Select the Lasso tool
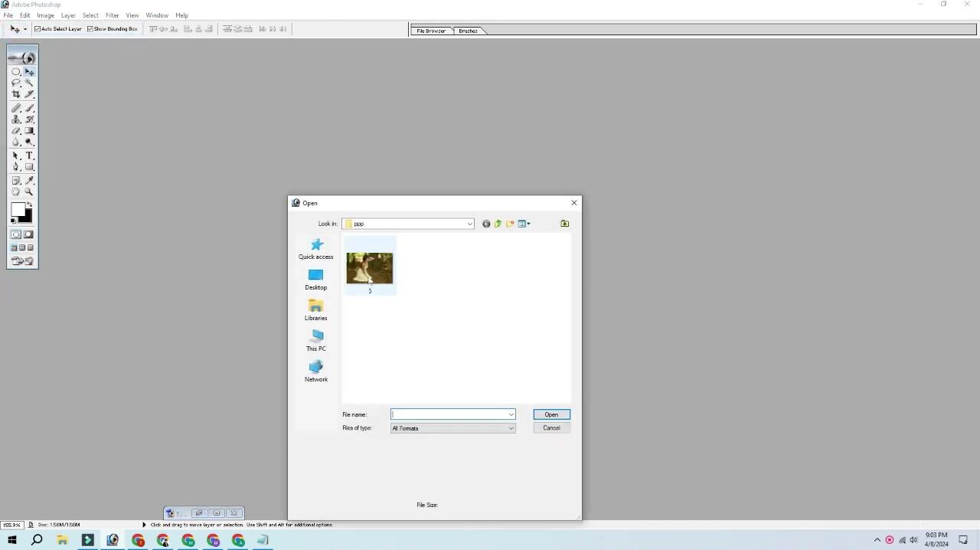The image size is (980, 550). [x=15, y=83]
